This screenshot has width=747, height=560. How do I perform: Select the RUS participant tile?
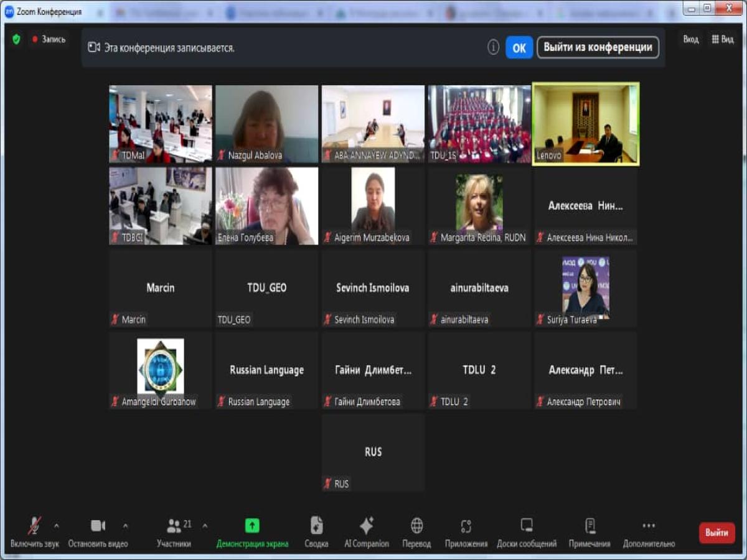click(373, 452)
